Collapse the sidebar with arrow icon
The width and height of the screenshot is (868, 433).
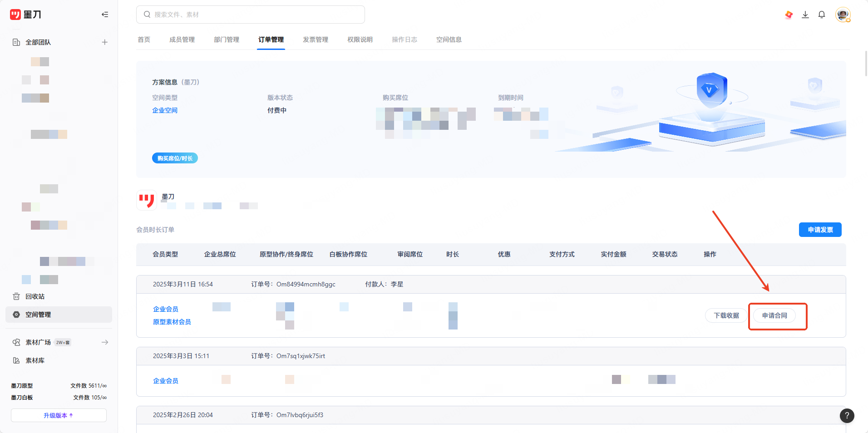coord(105,15)
